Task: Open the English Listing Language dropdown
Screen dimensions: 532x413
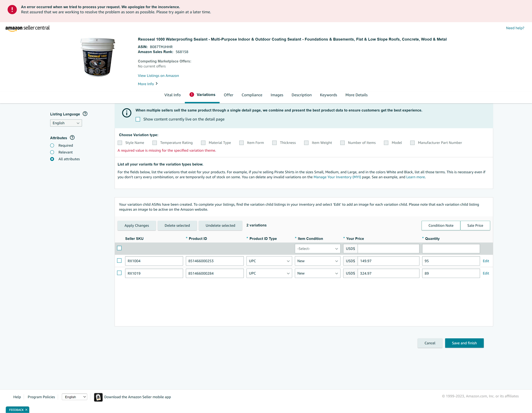Action: [x=66, y=123]
